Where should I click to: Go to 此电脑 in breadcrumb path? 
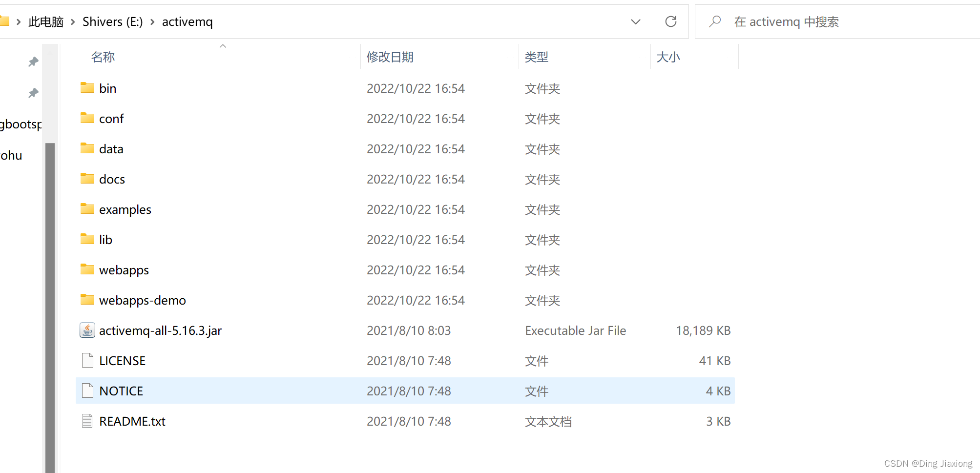coord(46,22)
